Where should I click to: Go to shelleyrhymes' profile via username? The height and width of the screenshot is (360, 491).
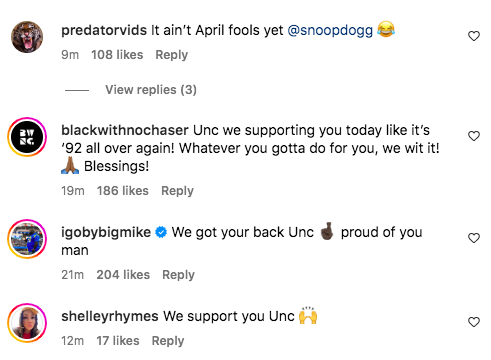click(x=110, y=316)
